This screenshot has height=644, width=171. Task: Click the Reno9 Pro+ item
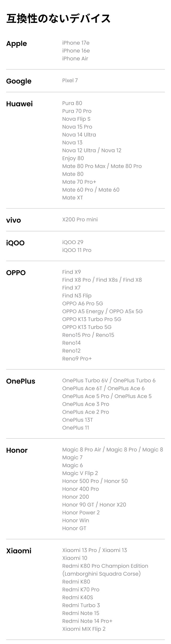coord(77,358)
